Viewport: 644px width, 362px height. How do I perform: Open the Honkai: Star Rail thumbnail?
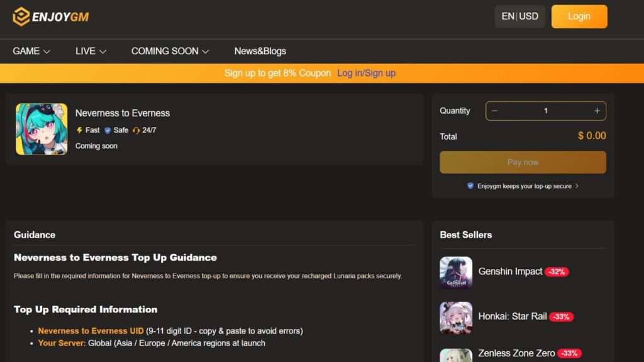click(x=456, y=317)
